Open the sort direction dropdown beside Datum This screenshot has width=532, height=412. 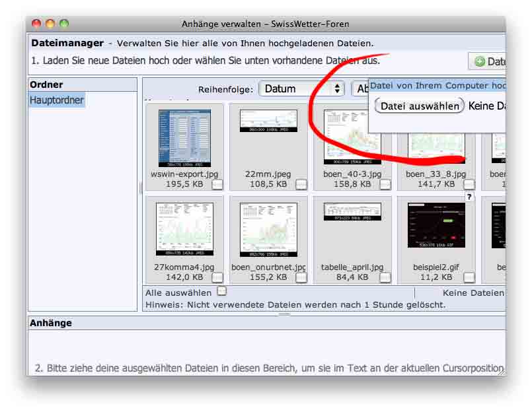point(360,89)
